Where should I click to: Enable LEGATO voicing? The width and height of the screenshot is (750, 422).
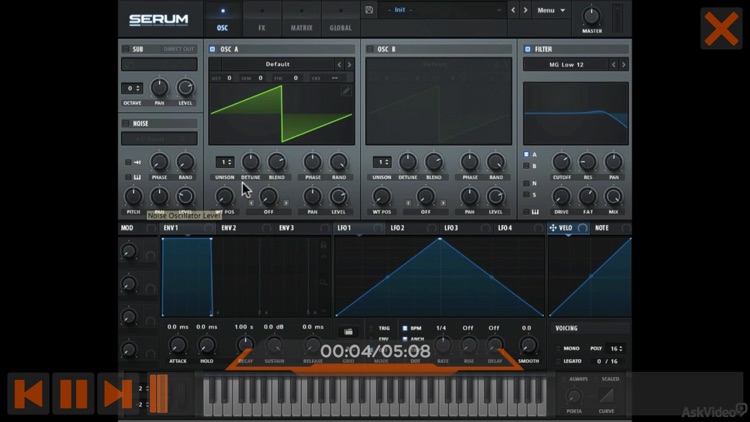tap(558, 361)
